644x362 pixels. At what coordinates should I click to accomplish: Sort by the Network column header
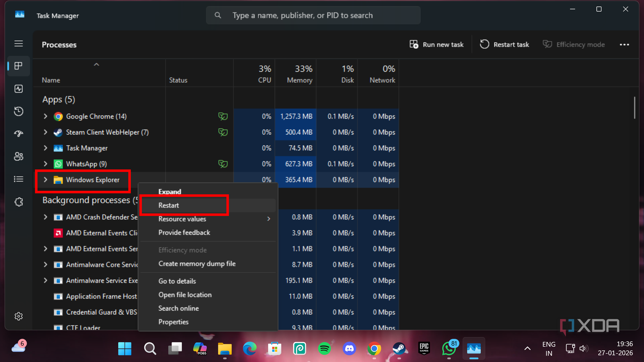378,73
